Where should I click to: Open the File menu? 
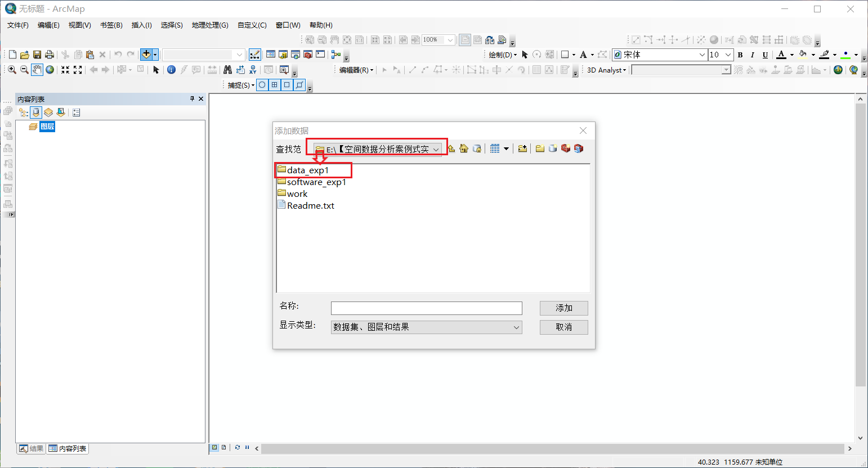pos(18,25)
